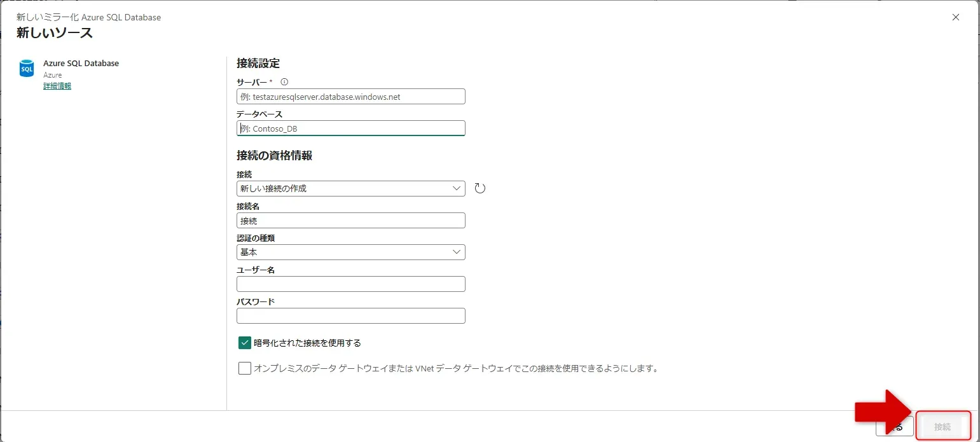Open the 認証の種類 authentication dropdown
This screenshot has width=980, height=442.
(350, 252)
